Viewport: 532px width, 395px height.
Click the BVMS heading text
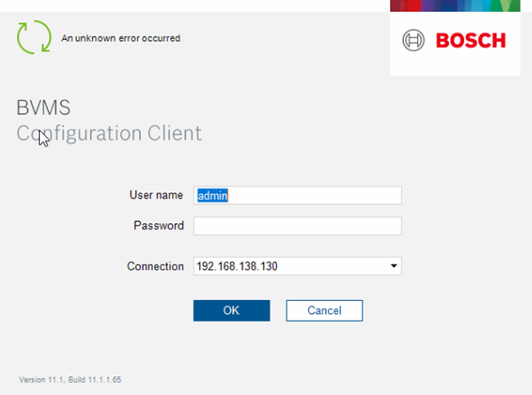43,108
